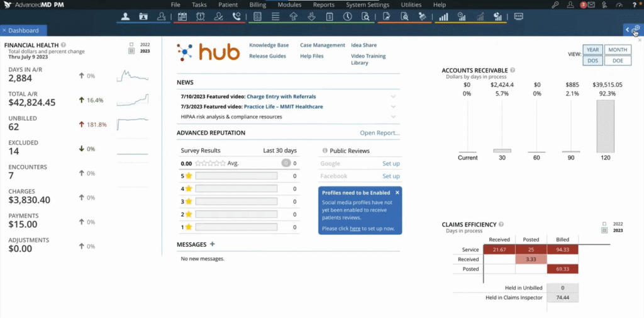Click the pie and bar chart icon

(498, 16)
